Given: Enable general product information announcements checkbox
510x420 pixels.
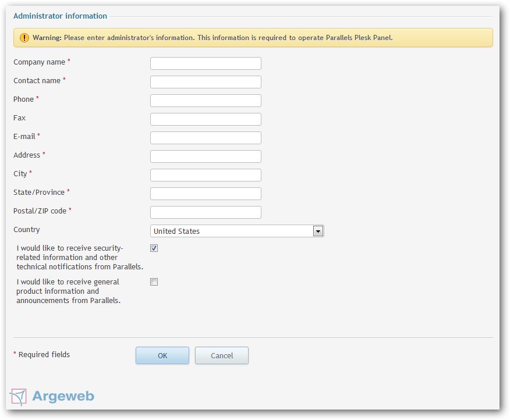Looking at the screenshot, I should coord(154,282).
